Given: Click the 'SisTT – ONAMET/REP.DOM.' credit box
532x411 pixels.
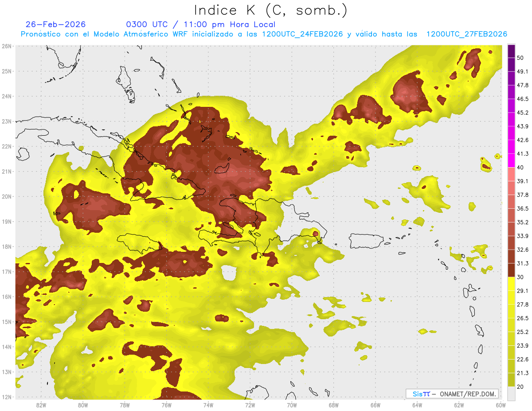Looking at the screenshot, I should pos(453,394).
